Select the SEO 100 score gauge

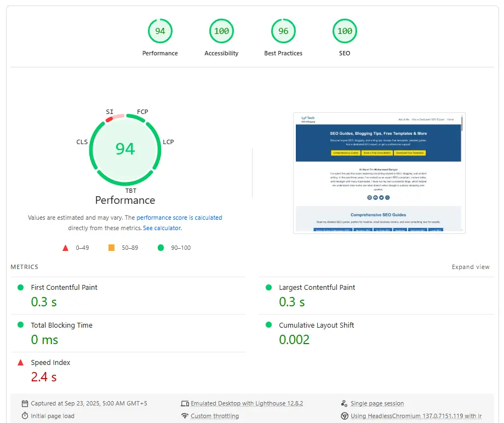coord(345,31)
